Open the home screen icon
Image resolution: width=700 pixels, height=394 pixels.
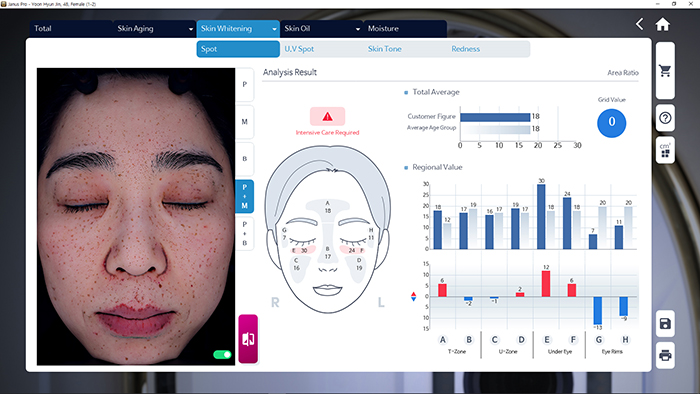(x=662, y=24)
